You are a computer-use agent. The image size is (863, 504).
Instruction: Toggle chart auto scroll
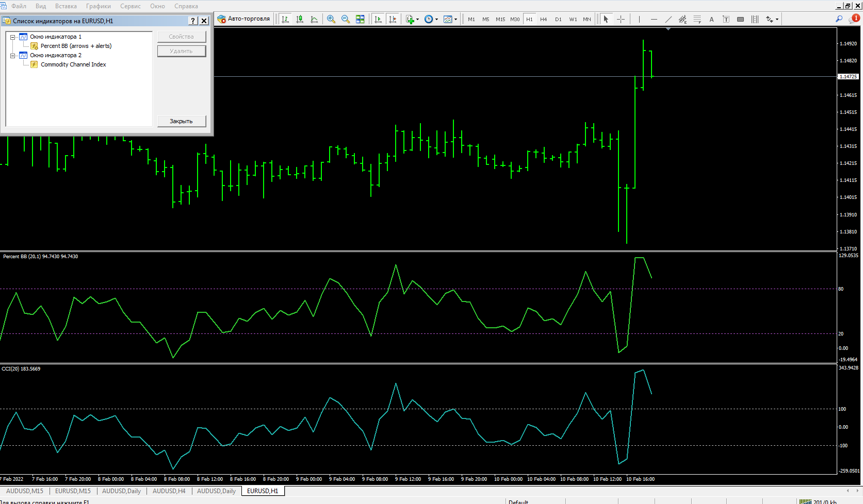coord(378,19)
